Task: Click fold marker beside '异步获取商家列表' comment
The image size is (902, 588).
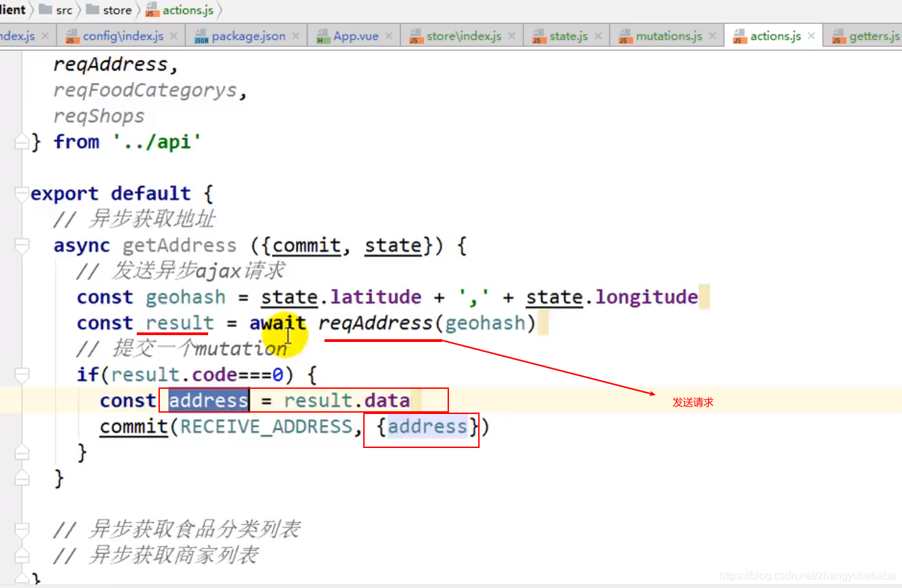Action: 22,555
